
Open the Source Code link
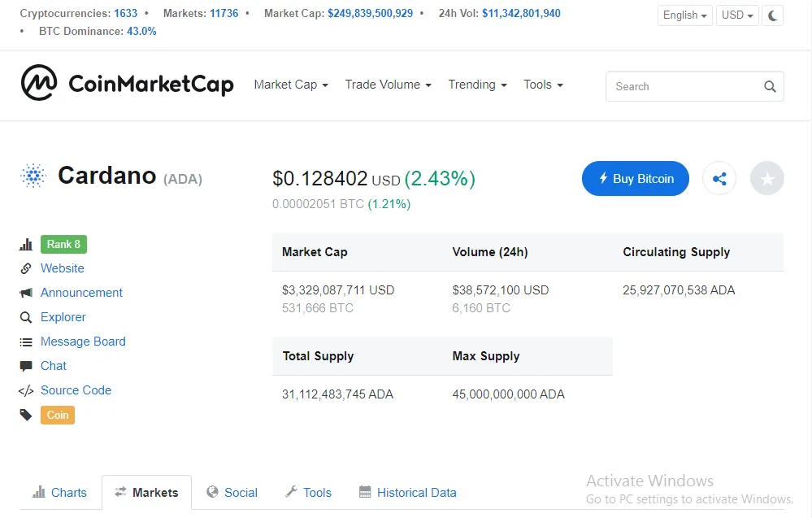point(76,390)
